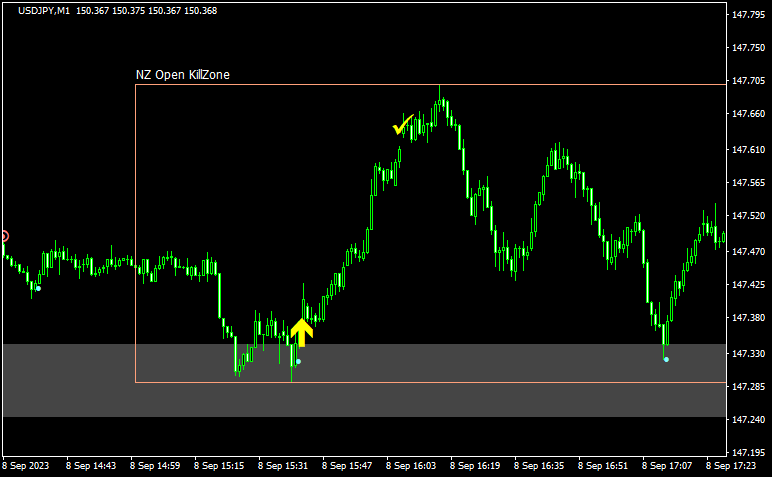The width and height of the screenshot is (772, 477).
Task: Click the yellow checkmark near the peak
Action: coord(403,126)
